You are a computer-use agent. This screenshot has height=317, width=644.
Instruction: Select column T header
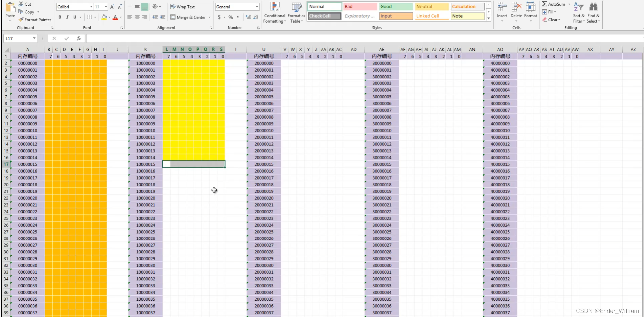coord(236,49)
